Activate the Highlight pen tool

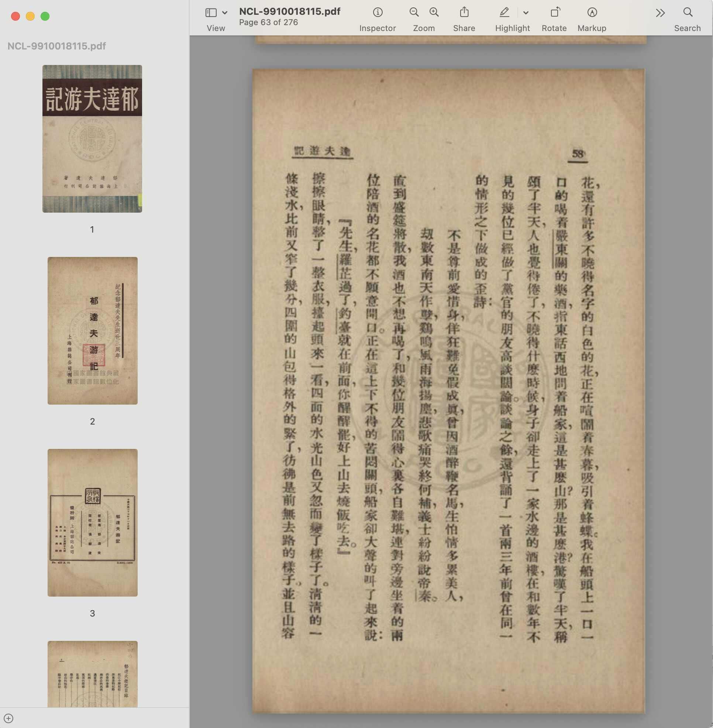click(x=504, y=13)
